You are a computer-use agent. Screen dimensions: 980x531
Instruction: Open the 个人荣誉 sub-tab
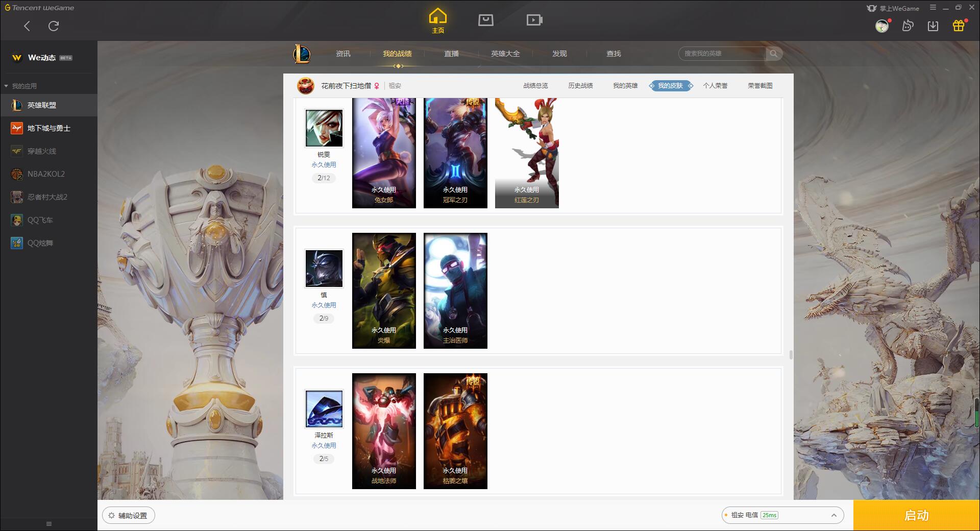pyautogui.click(x=715, y=86)
